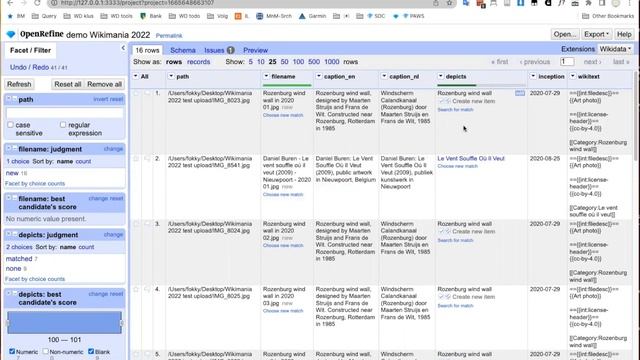Image resolution: width=640 pixels, height=360 pixels.
Task: Click the path facet text filter field
Action: pyautogui.click(x=64, y=113)
